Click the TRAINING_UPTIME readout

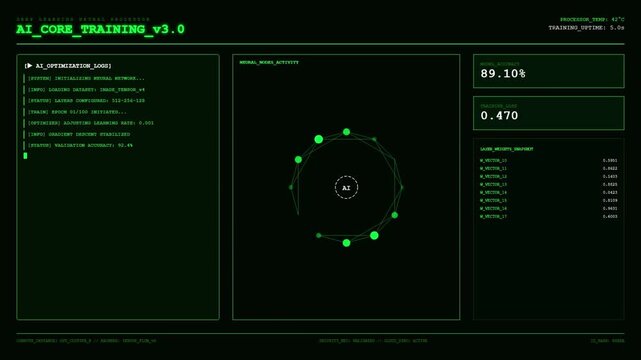coord(586,28)
